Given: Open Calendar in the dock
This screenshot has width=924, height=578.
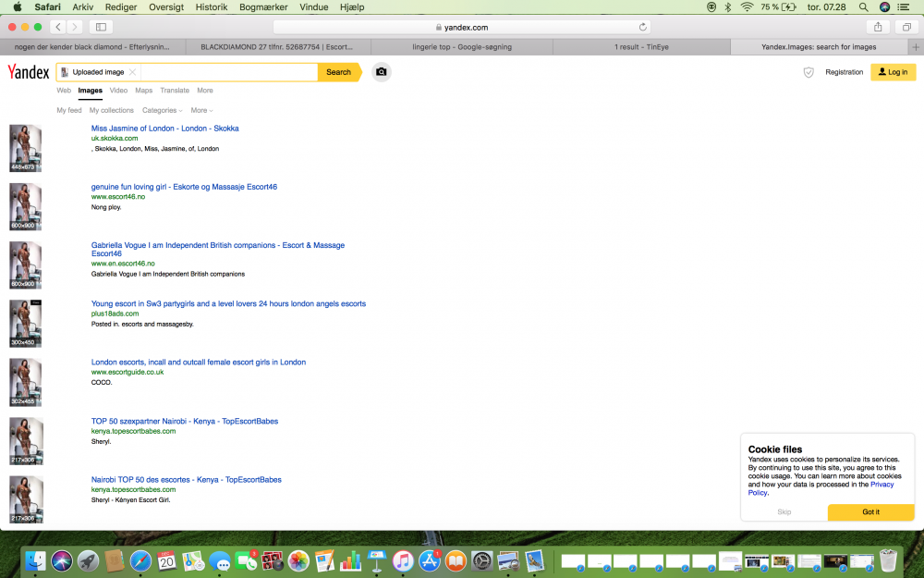Looking at the screenshot, I should [x=166, y=561].
